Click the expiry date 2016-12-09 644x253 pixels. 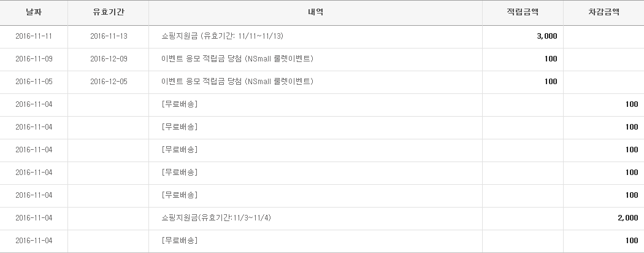pos(108,59)
